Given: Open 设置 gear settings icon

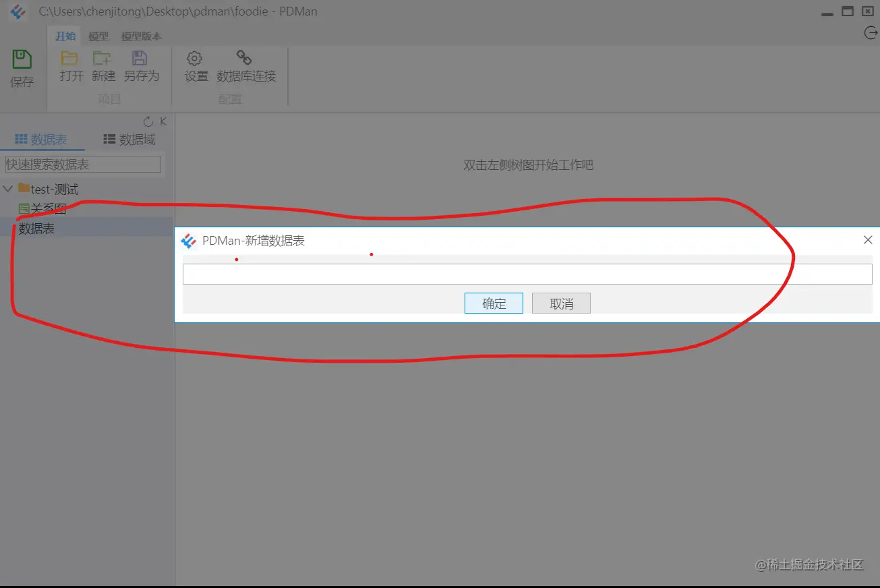Looking at the screenshot, I should (x=195, y=58).
